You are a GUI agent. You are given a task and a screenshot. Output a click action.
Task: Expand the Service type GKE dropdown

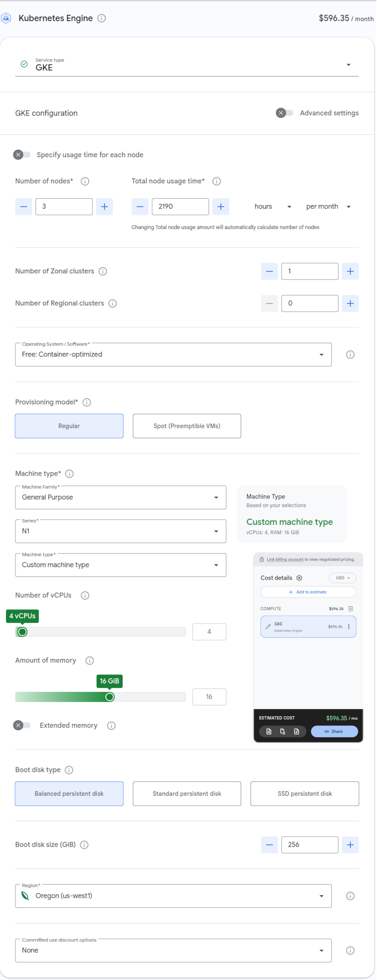coord(187,65)
